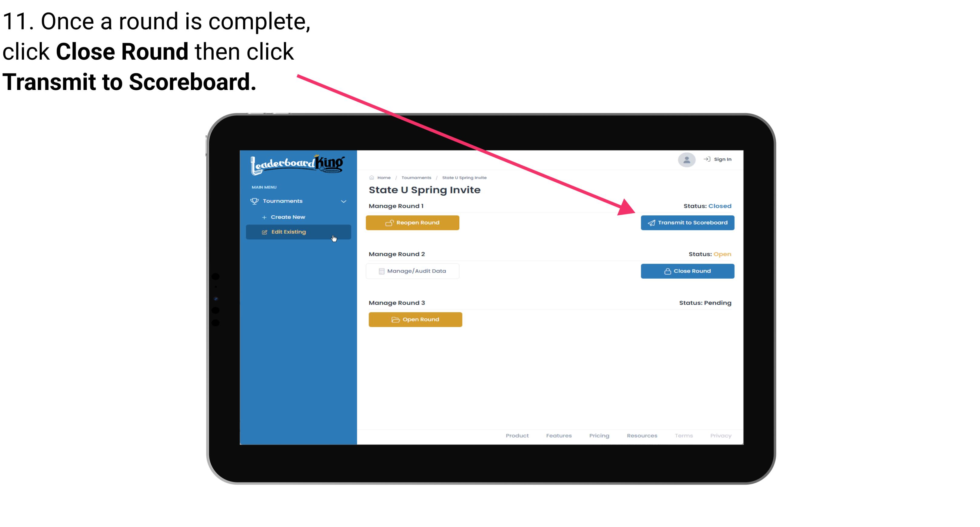Viewport: 980px width, 527px height.
Task: Click the Resources footer link
Action: [642, 436]
